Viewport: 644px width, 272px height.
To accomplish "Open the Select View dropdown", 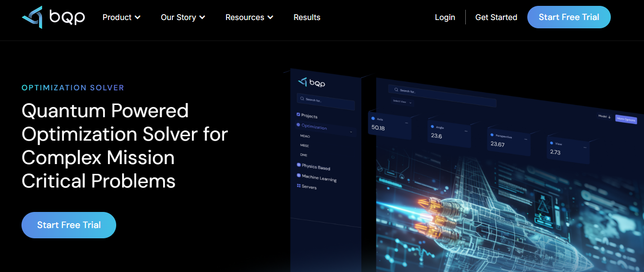I will click(x=403, y=102).
